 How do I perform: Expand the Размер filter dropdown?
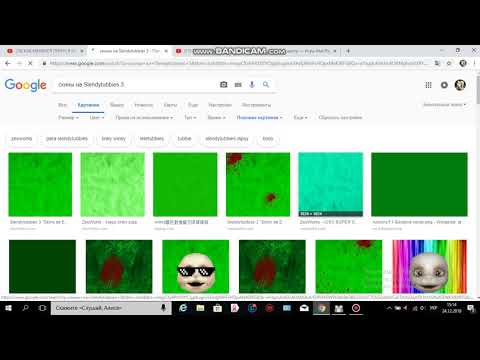68,118
